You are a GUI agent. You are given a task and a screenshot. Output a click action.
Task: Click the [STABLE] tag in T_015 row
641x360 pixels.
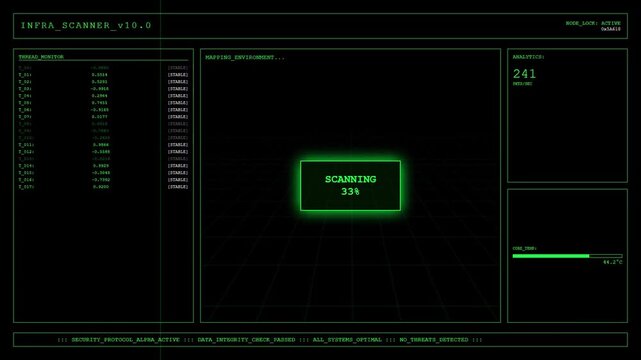click(x=178, y=172)
